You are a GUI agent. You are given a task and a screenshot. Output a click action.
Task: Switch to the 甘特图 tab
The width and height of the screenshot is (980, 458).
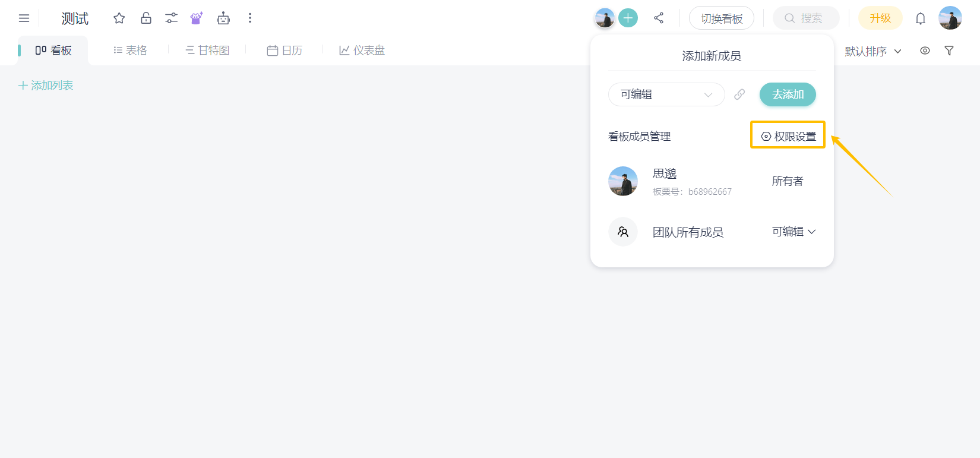(207, 50)
